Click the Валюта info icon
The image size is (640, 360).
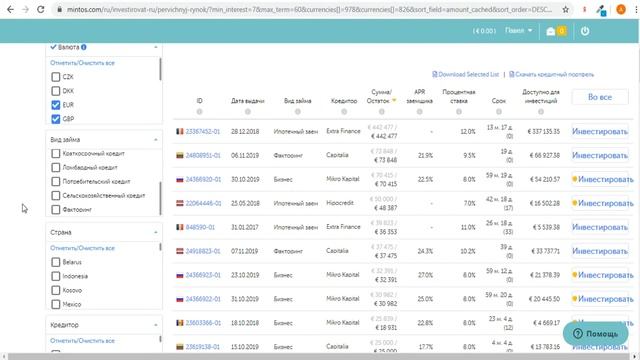pyautogui.click(x=84, y=47)
